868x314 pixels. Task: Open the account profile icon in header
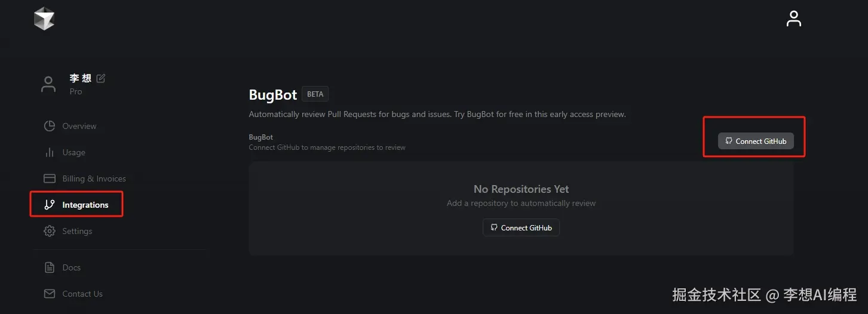tap(793, 19)
